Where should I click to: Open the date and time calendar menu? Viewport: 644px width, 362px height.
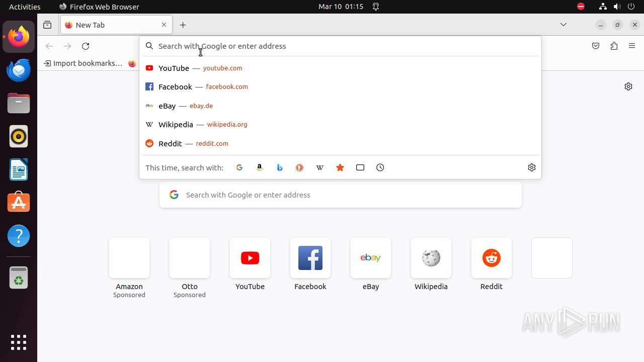[341, 7]
